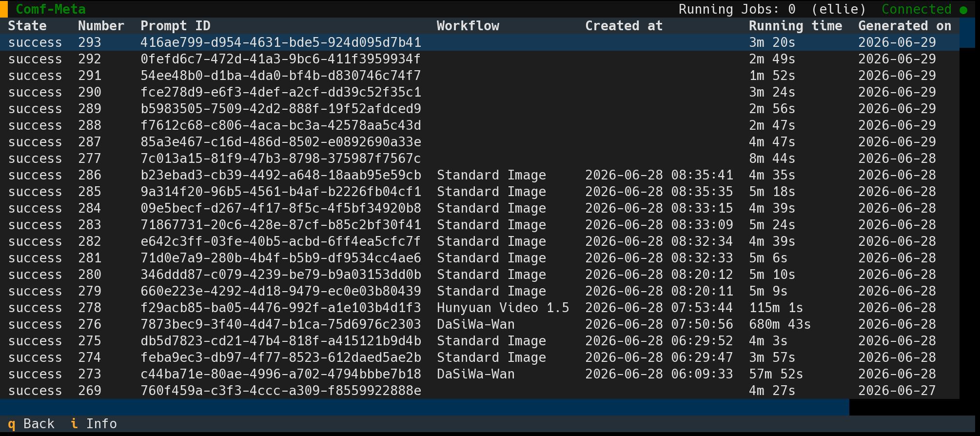The width and height of the screenshot is (980, 436).
Task: Click the DaSiWa-Wan workflow for job 273
Action: pyautogui.click(x=476, y=374)
